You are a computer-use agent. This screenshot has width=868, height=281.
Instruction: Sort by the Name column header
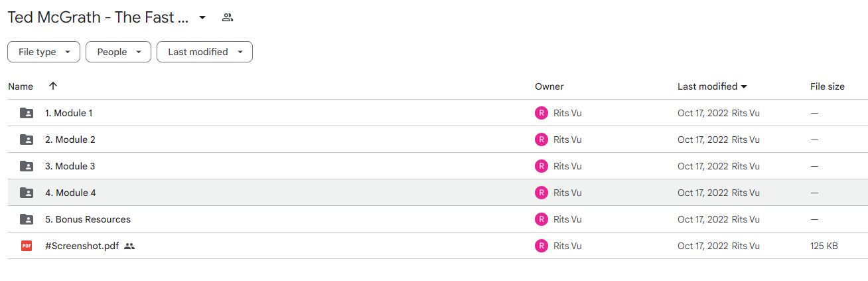[21, 86]
